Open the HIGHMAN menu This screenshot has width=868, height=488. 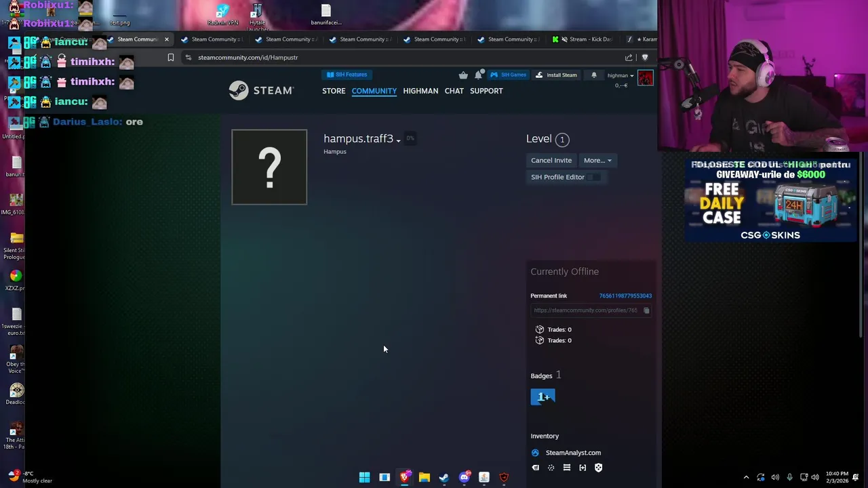[420, 91]
